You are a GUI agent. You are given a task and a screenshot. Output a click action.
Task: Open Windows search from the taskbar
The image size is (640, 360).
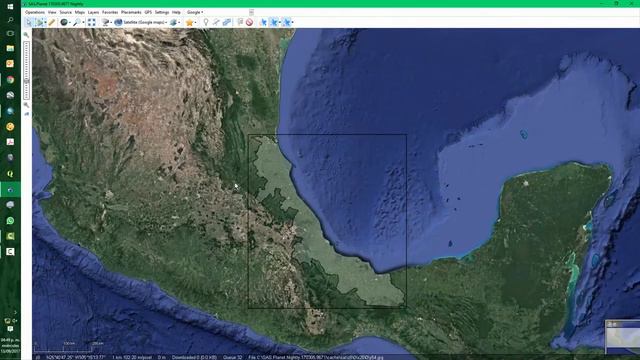point(10,20)
